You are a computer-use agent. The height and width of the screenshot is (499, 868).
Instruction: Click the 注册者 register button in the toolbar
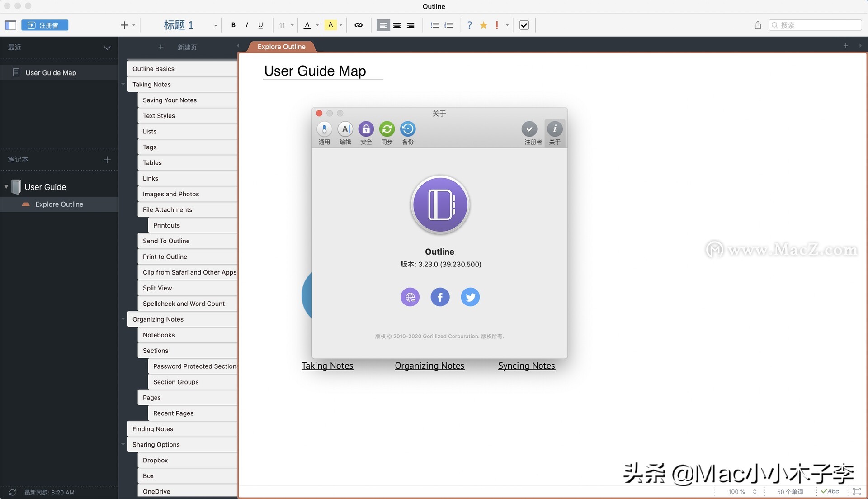pyautogui.click(x=45, y=25)
